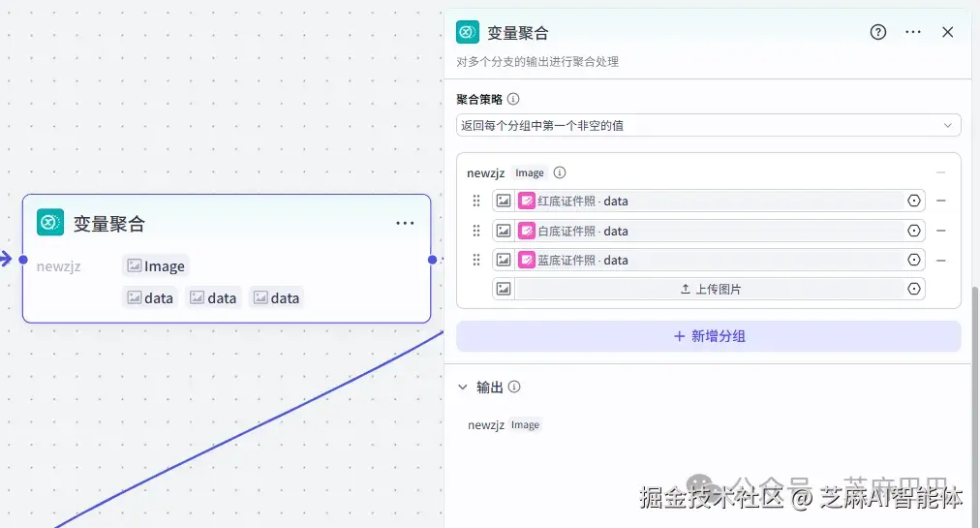Click the image type icon of 白底证件照 row
Screen dimensions: 980x528
[x=504, y=231]
